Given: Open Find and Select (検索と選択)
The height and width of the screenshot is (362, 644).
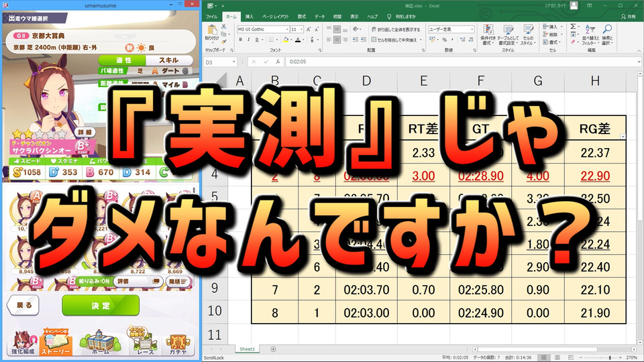Looking at the screenshot, I should point(606,34).
